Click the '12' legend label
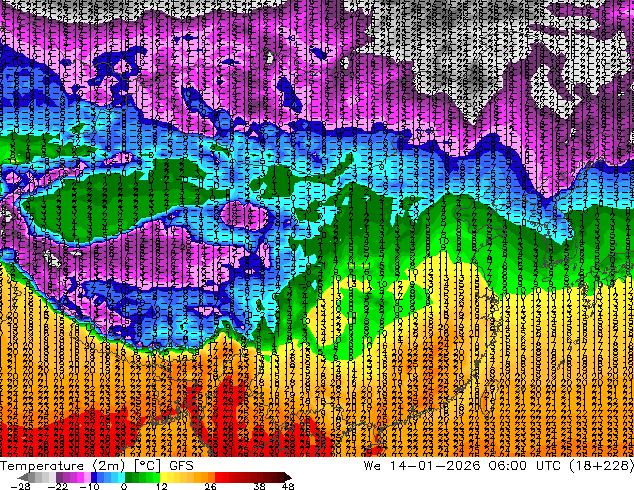The height and width of the screenshot is (490, 634). point(162,486)
